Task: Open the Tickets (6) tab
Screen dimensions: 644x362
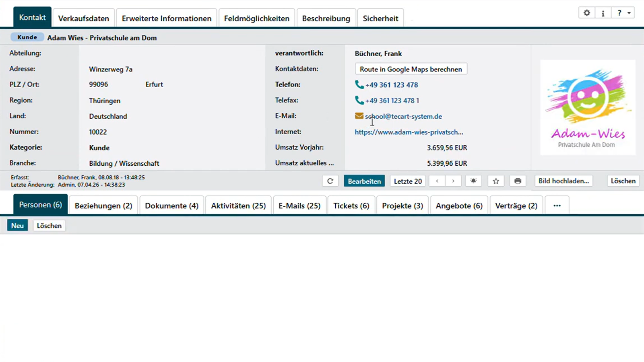Action: pyautogui.click(x=351, y=206)
